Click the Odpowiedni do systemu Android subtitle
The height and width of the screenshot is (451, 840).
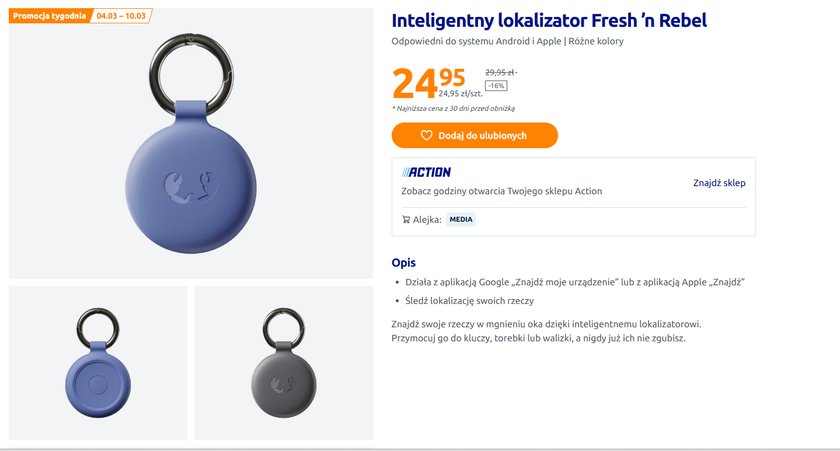point(508,41)
